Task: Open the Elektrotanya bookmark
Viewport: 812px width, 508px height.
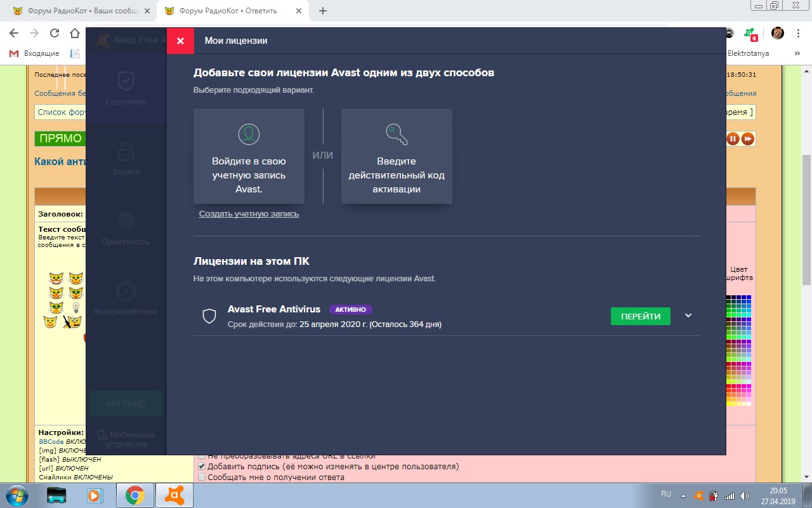Action: [x=748, y=53]
